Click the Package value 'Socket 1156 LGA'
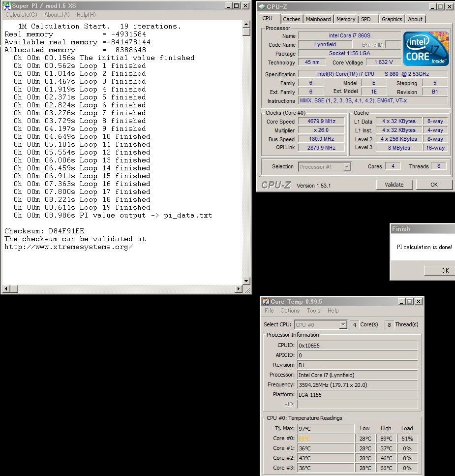Image resolution: width=455 pixels, height=476 pixels. coord(349,53)
